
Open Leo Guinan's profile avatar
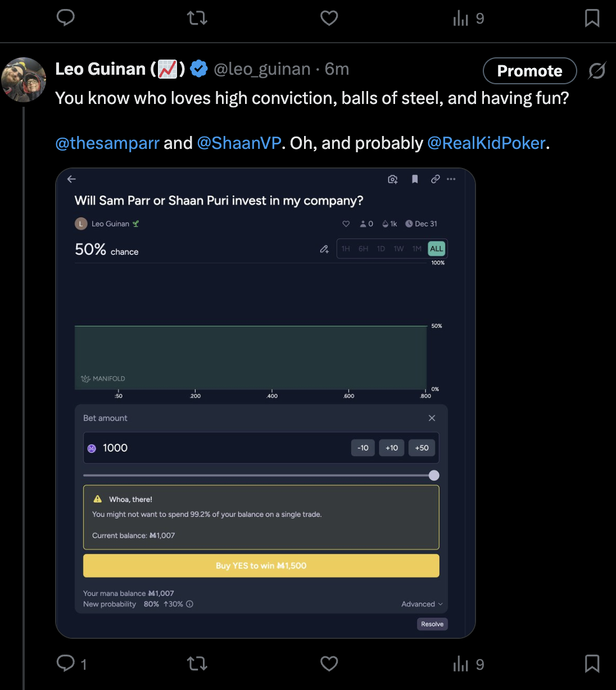click(24, 79)
